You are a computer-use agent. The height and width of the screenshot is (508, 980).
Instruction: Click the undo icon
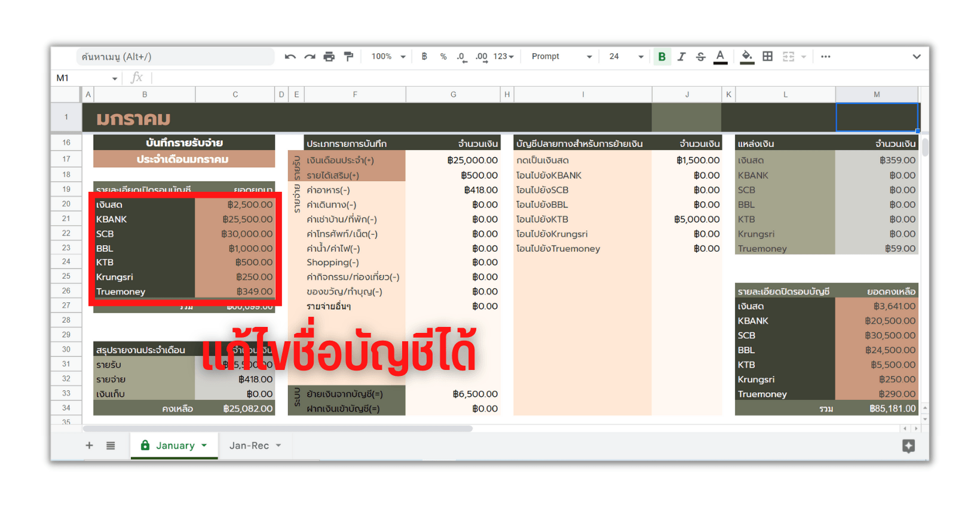(x=290, y=57)
